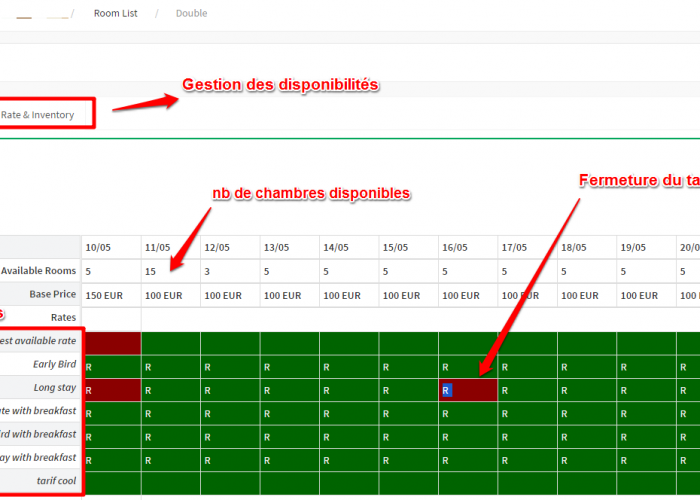The image size is (700, 500).
Task: Toggle tarif cool rate cell on 18/05
Action: 587,483
